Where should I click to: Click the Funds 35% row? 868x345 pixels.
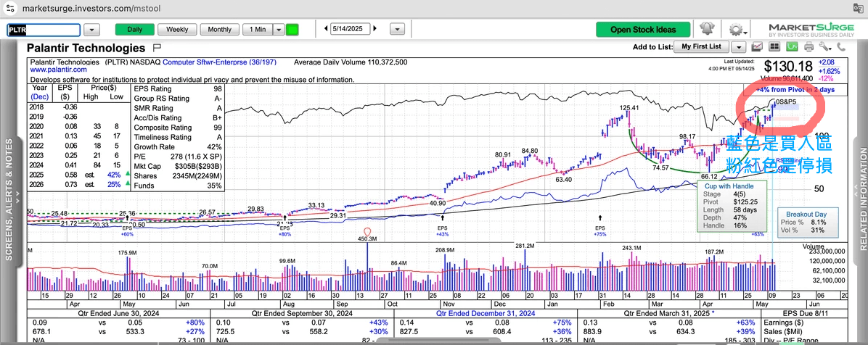tap(178, 186)
